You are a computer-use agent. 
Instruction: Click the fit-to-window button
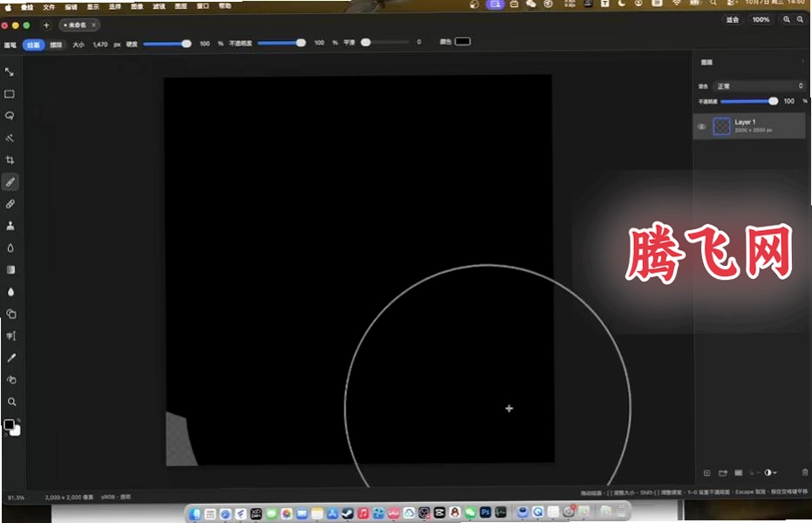[x=733, y=20]
